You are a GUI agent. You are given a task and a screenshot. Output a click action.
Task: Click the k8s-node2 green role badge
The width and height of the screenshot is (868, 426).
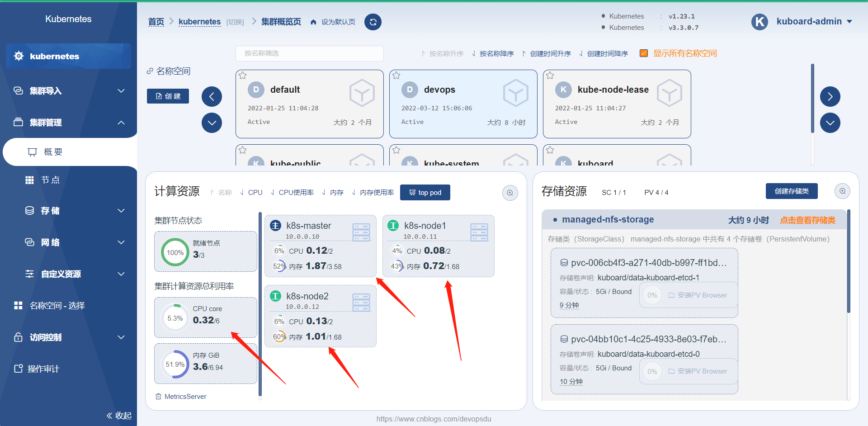(275, 296)
